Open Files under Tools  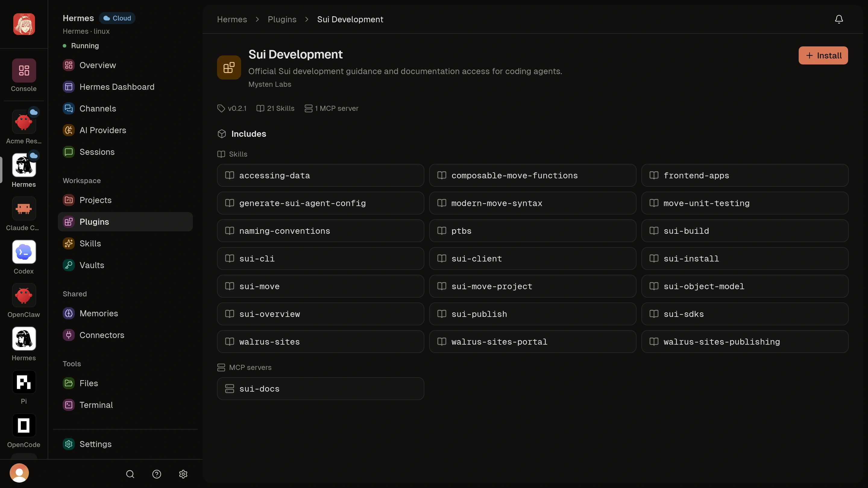pos(125,383)
